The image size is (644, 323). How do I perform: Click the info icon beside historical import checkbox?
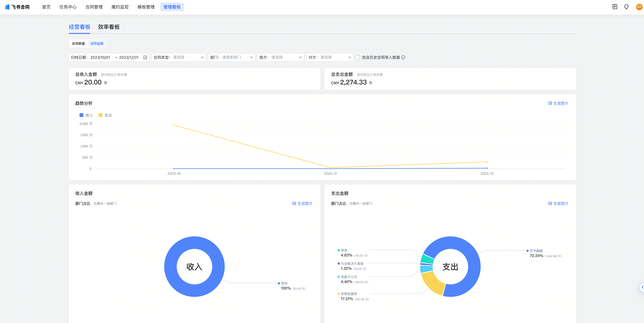pyautogui.click(x=403, y=57)
